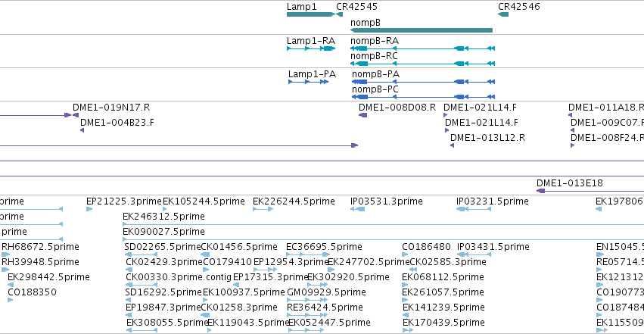Select the EP19847.3prime EST
Screen dimensions: 644x334
pos(129,316)
